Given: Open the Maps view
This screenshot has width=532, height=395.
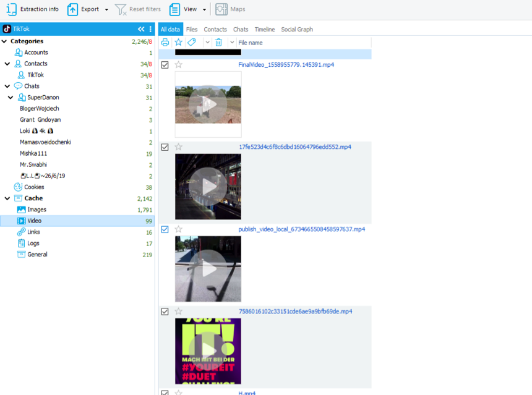Looking at the screenshot, I should pyautogui.click(x=230, y=9).
